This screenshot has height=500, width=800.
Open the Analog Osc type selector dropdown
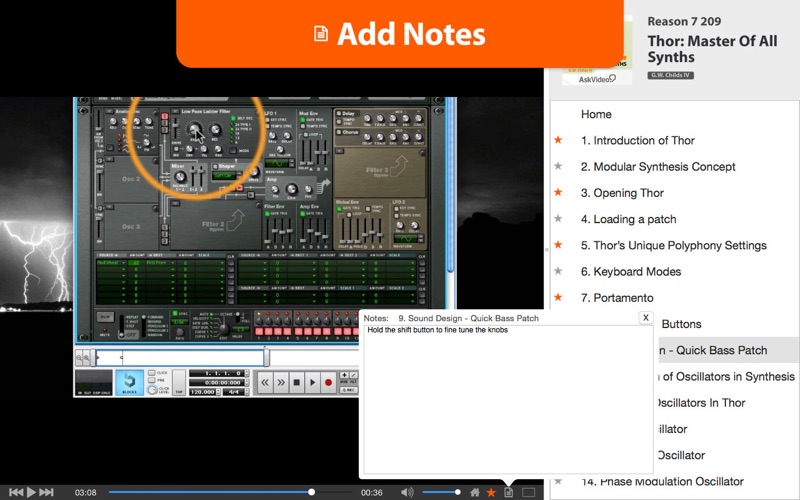tap(109, 111)
